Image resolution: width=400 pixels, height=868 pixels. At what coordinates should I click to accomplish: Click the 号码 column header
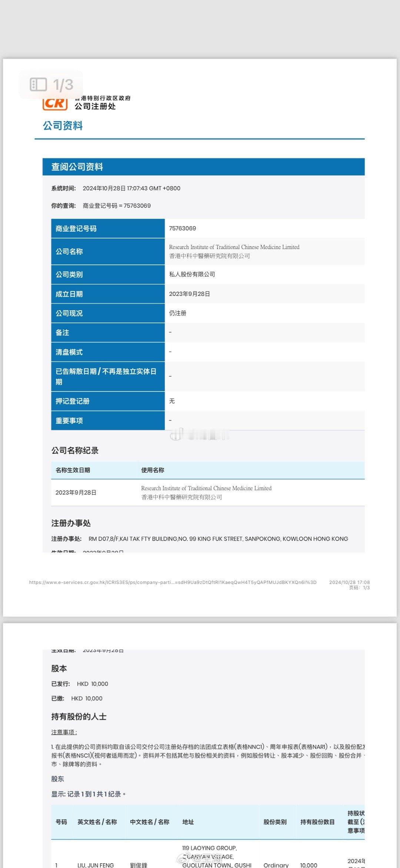pos(61,822)
